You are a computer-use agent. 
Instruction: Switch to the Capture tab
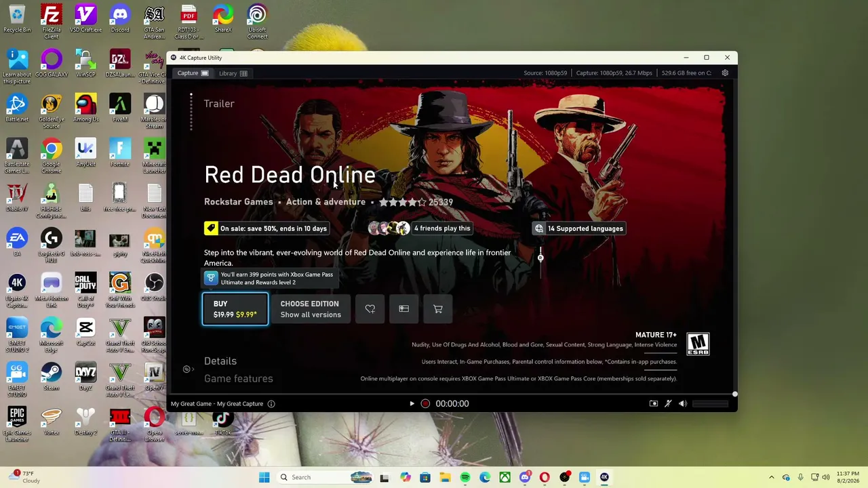click(x=193, y=73)
